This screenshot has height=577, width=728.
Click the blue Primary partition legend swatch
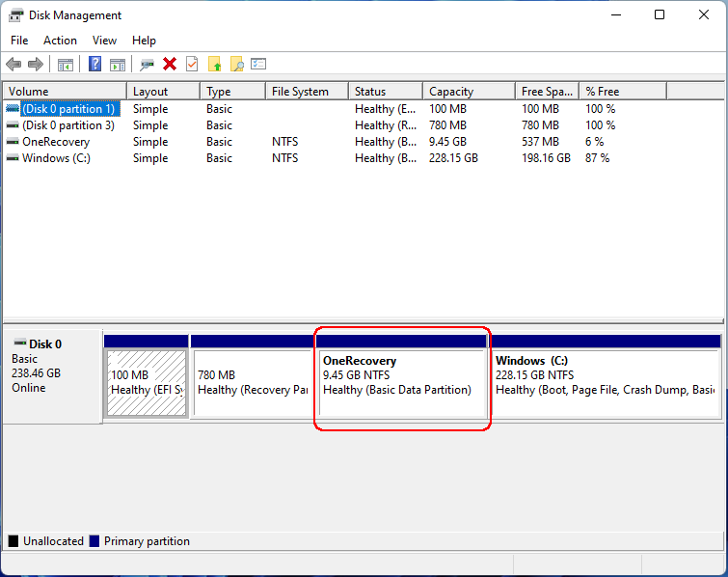coord(94,540)
